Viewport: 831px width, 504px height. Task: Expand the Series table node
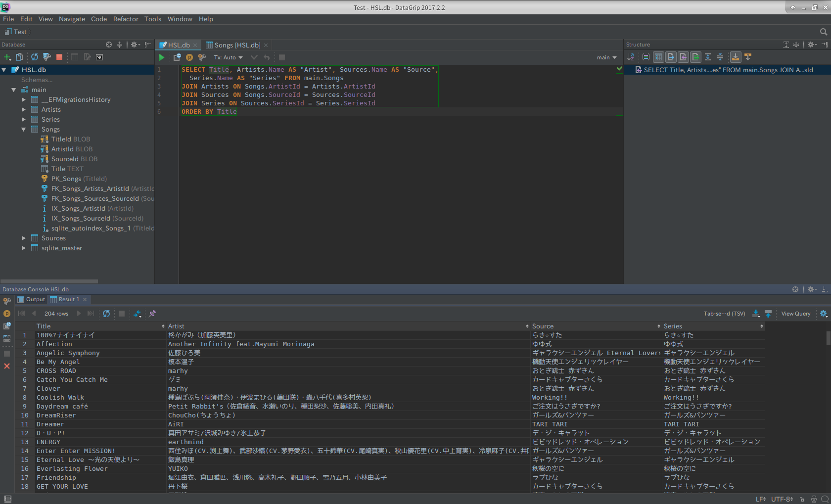tap(23, 119)
